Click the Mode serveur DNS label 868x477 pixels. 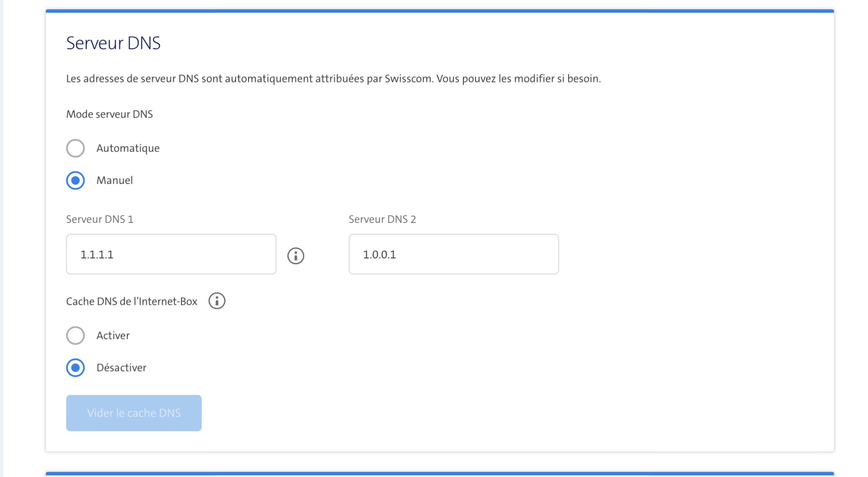click(x=109, y=114)
